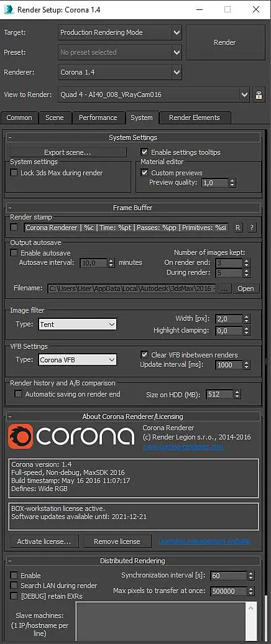
Task: Click the autosave Filename path field
Action: click(131, 288)
